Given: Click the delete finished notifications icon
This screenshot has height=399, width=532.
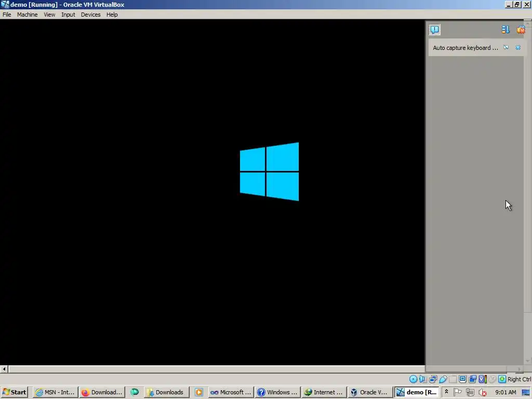Looking at the screenshot, I should click(x=521, y=30).
